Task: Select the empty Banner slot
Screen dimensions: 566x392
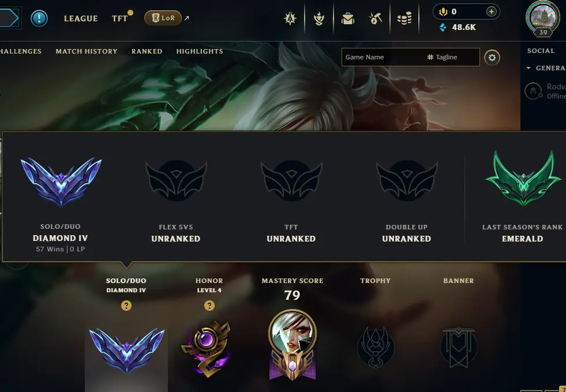Action: (x=459, y=347)
